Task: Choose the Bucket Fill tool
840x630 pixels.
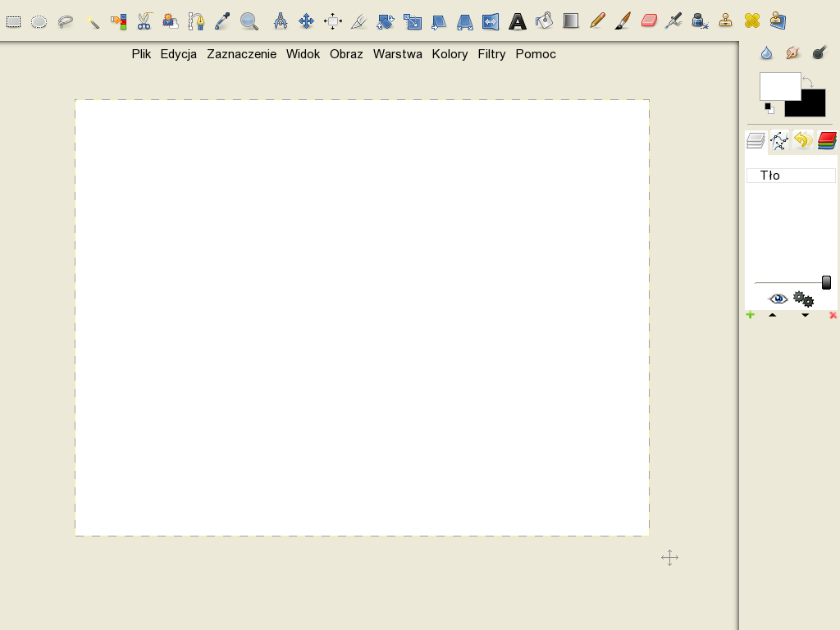Action: (x=543, y=21)
